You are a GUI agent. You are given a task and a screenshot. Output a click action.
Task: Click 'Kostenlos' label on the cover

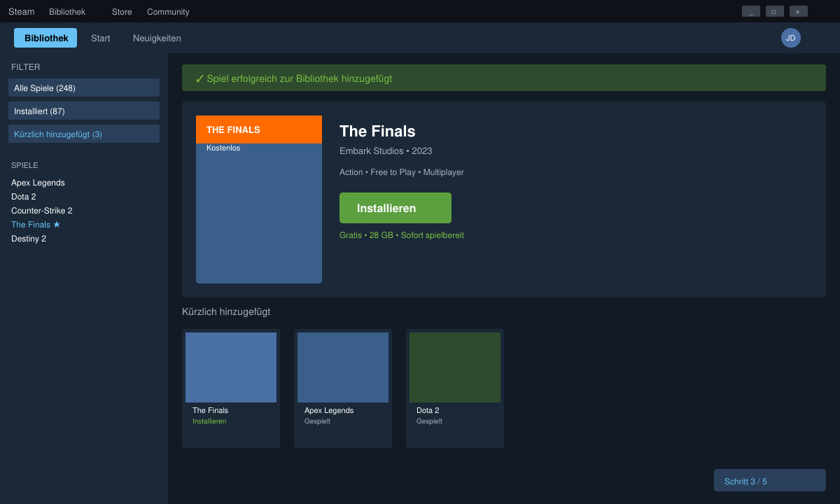223,148
